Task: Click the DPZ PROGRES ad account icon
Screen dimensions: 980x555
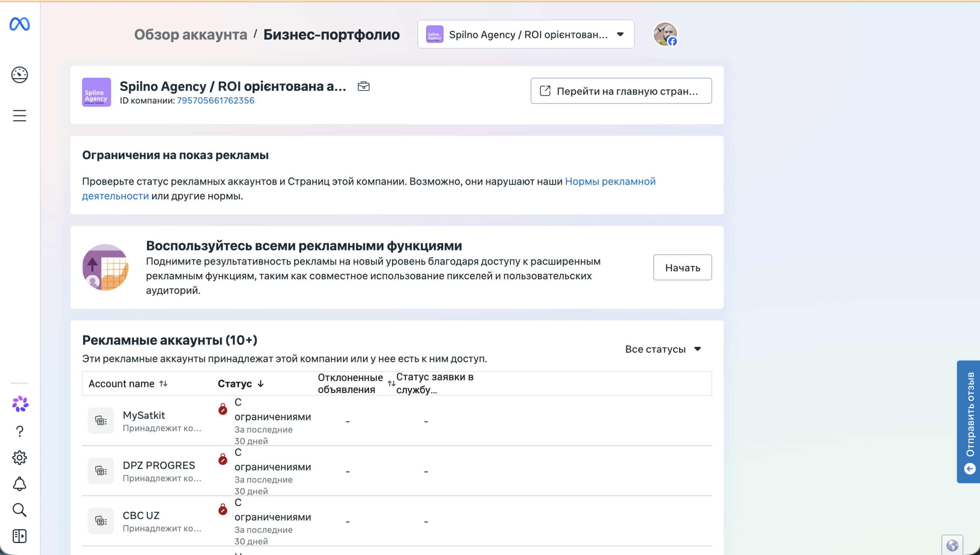Action: click(x=101, y=471)
